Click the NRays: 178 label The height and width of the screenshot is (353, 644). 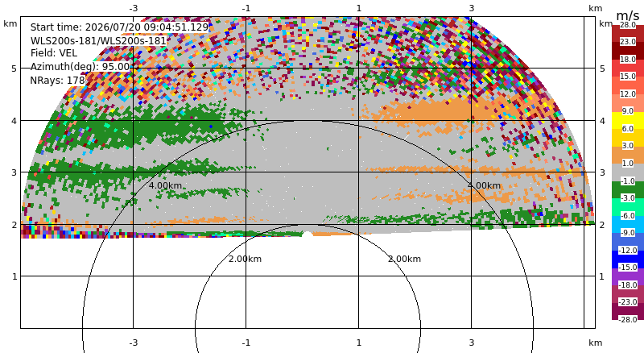[57, 81]
